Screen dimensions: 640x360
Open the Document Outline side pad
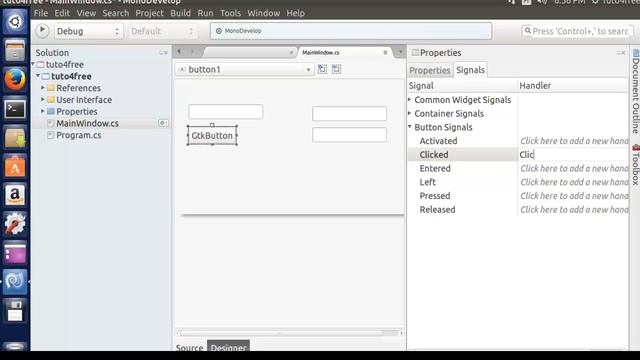pos(636,91)
